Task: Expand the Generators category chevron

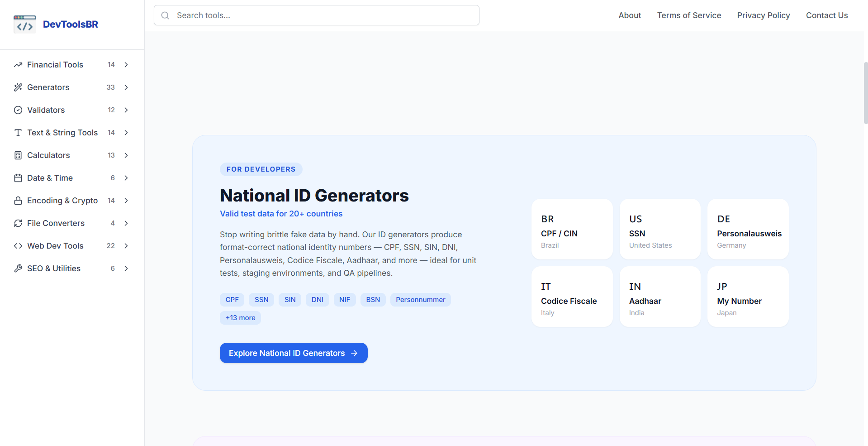Action: 126,87
